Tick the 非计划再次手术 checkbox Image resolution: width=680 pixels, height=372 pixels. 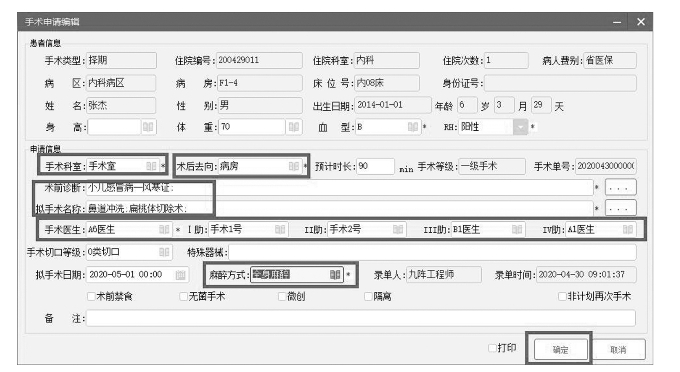click(x=562, y=297)
